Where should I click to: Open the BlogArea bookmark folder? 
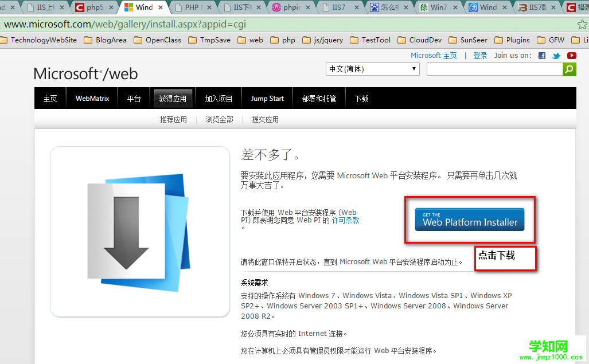pyautogui.click(x=105, y=40)
